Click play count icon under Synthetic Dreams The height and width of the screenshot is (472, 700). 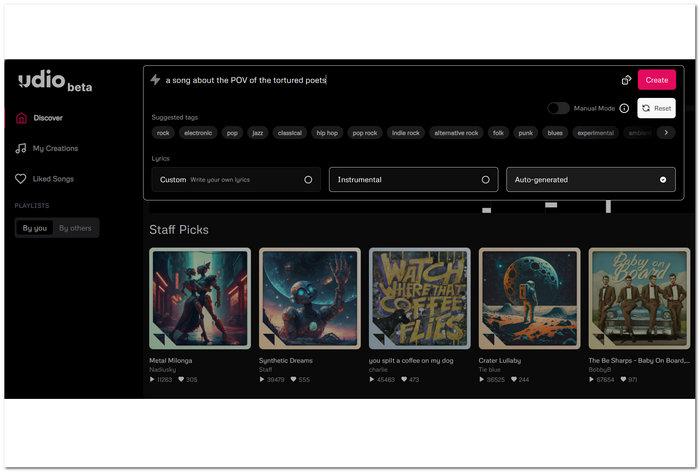pos(262,380)
